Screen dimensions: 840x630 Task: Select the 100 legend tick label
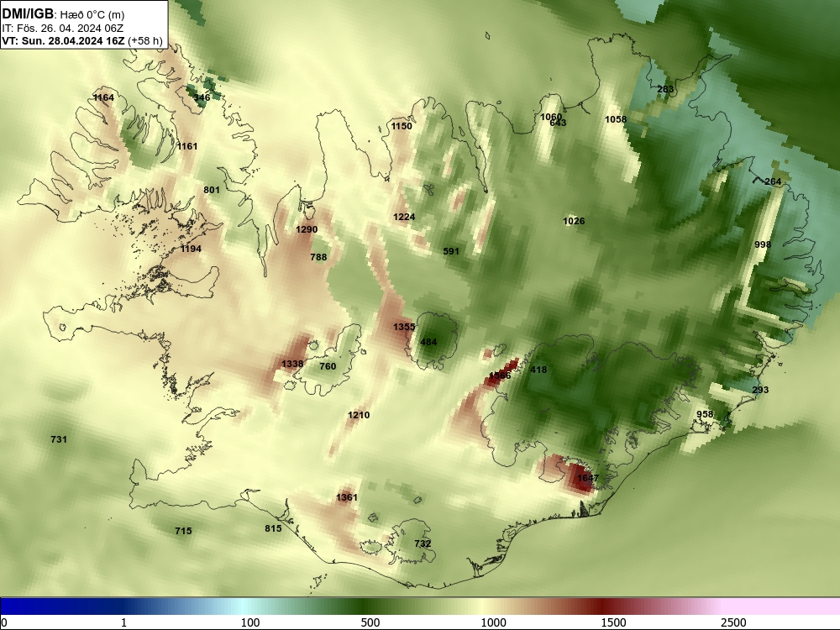(250, 622)
